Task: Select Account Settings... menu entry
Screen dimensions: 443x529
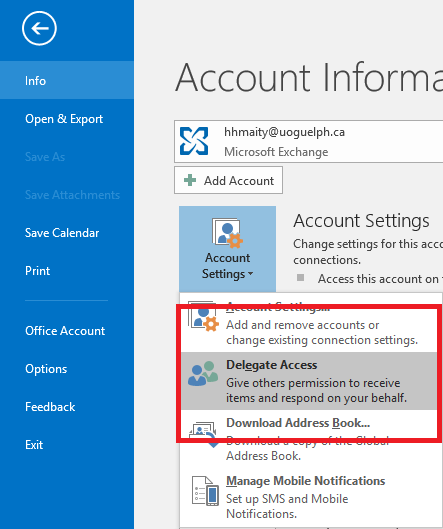Action: point(309,323)
